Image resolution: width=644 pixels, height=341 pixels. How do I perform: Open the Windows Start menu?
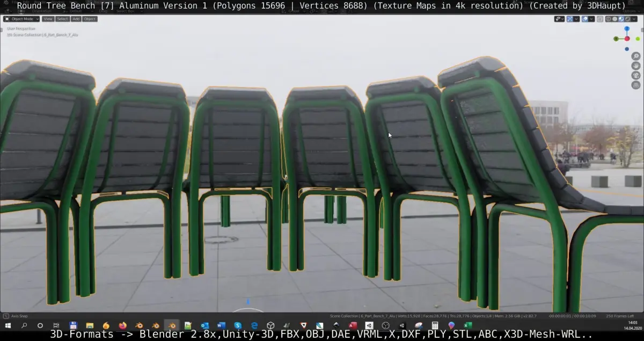[8, 325]
